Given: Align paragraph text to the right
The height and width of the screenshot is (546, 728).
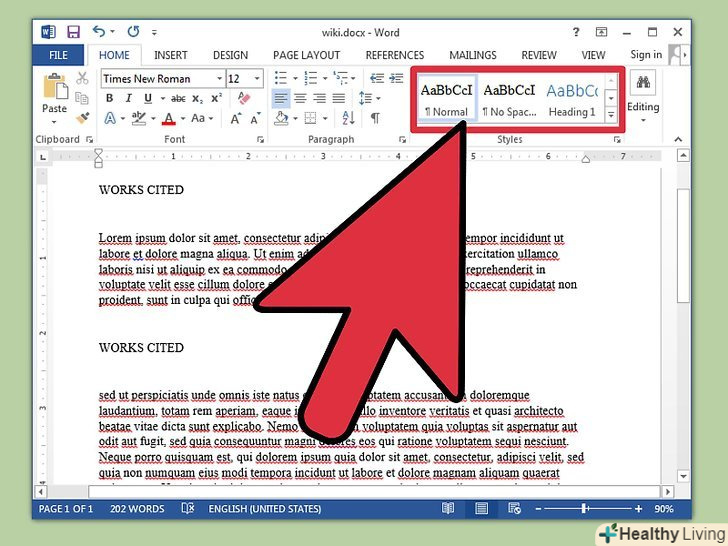Looking at the screenshot, I should 319,98.
